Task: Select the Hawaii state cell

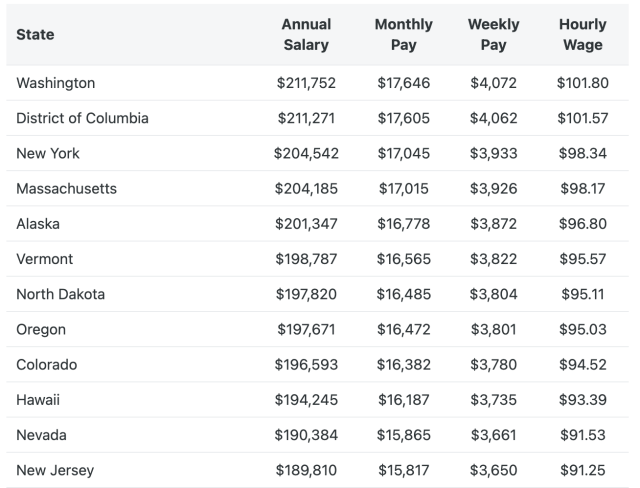Action: click(x=38, y=399)
